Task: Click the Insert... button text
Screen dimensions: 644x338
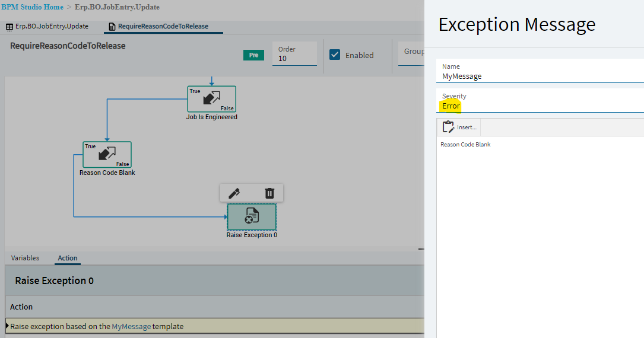Action: (467, 127)
